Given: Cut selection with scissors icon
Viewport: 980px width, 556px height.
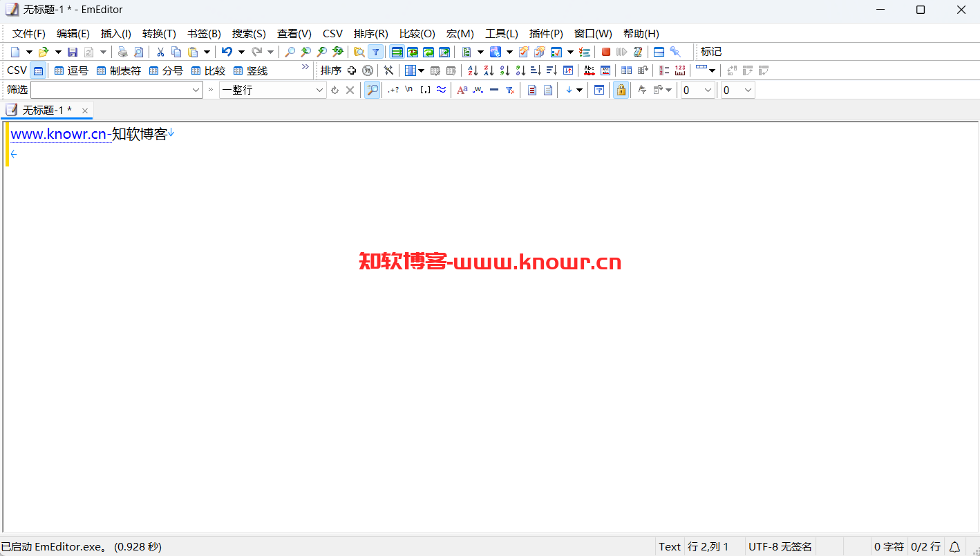Looking at the screenshot, I should (x=160, y=52).
